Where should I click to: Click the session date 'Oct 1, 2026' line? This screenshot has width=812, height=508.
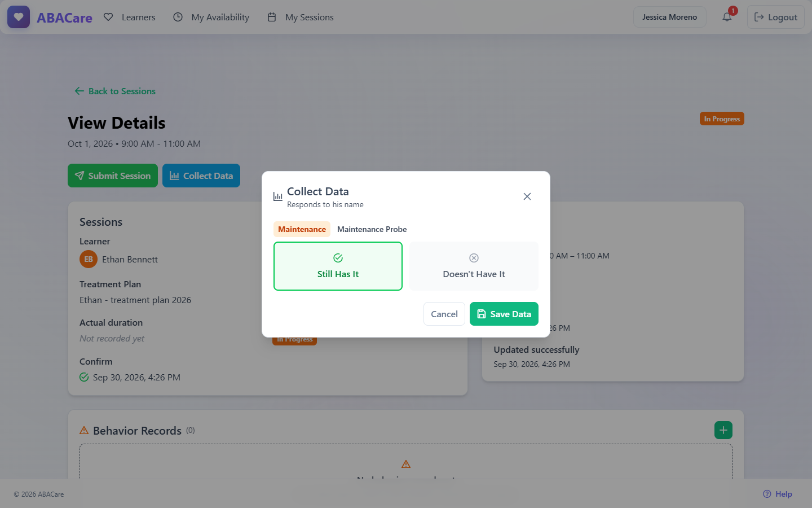point(134,143)
